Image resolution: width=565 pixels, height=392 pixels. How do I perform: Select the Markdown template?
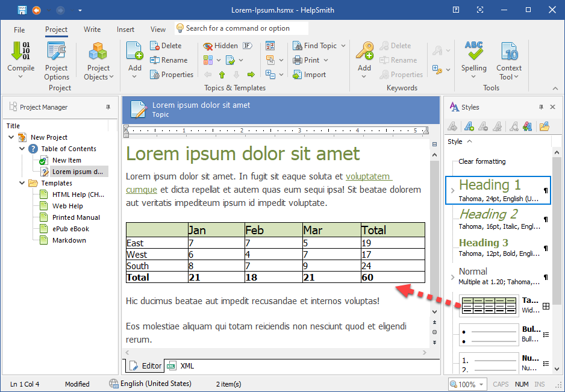[x=69, y=241]
